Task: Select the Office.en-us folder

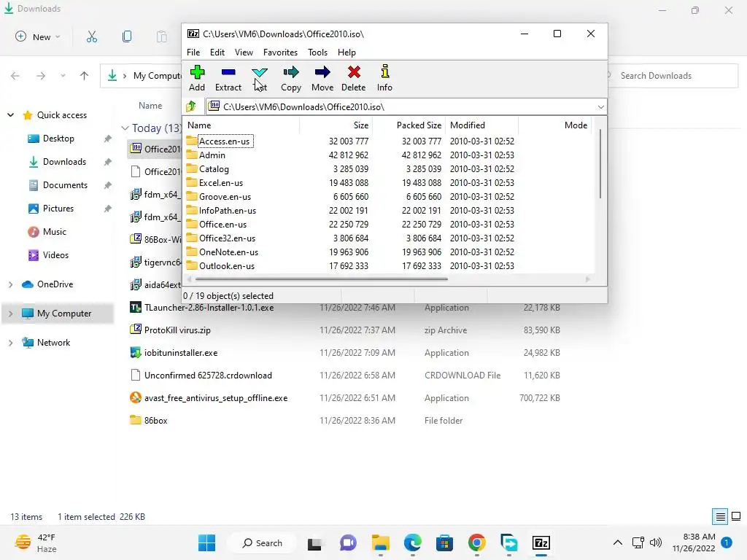Action: [222, 224]
